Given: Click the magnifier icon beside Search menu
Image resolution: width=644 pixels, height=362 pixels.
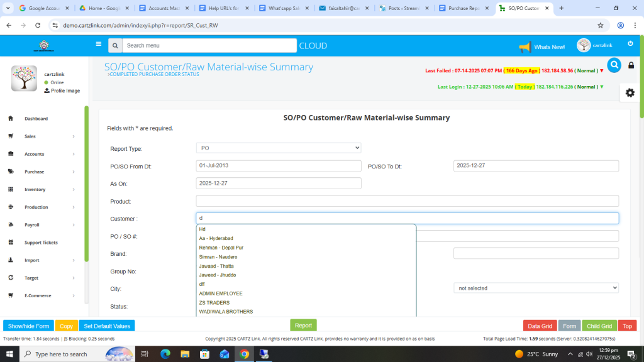Looking at the screenshot, I should click(x=114, y=46).
